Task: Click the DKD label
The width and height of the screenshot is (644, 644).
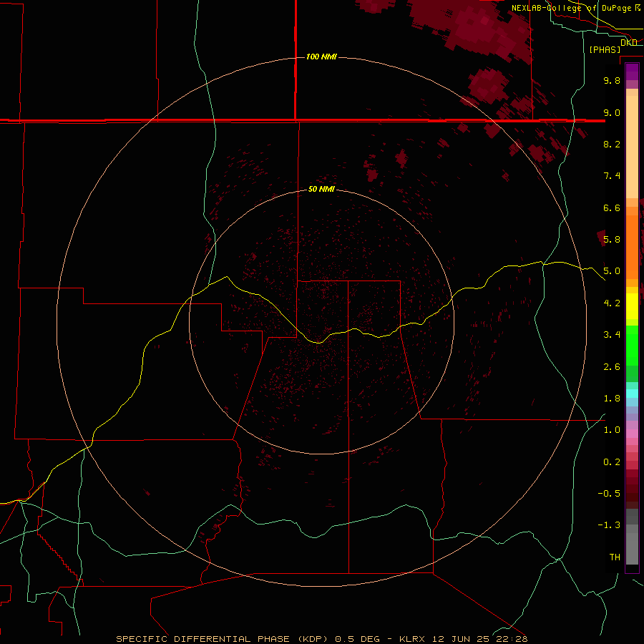Action: coord(629,43)
